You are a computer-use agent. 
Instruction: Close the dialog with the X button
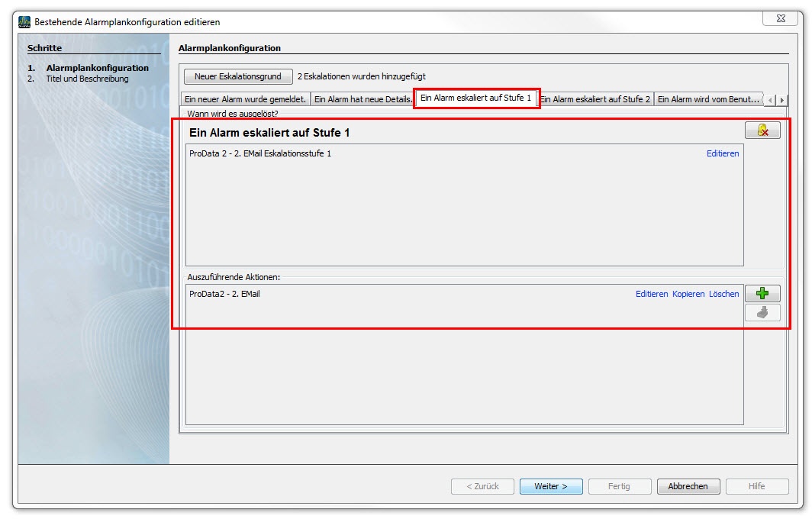(x=781, y=19)
